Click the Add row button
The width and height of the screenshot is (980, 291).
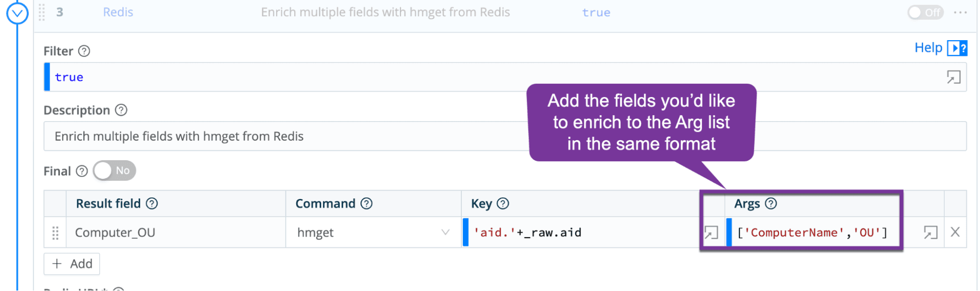click(x=72, y=264)
